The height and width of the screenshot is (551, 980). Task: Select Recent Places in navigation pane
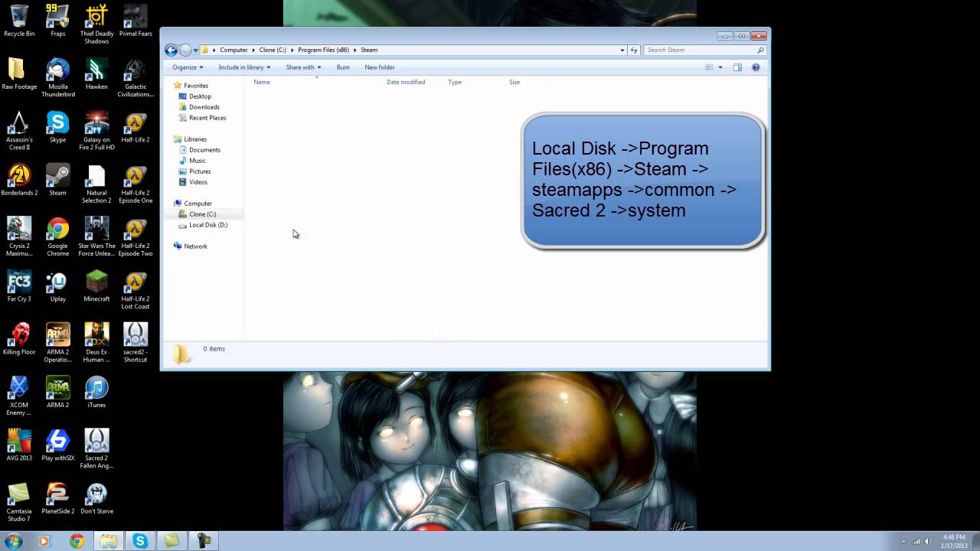coord(207,118)
